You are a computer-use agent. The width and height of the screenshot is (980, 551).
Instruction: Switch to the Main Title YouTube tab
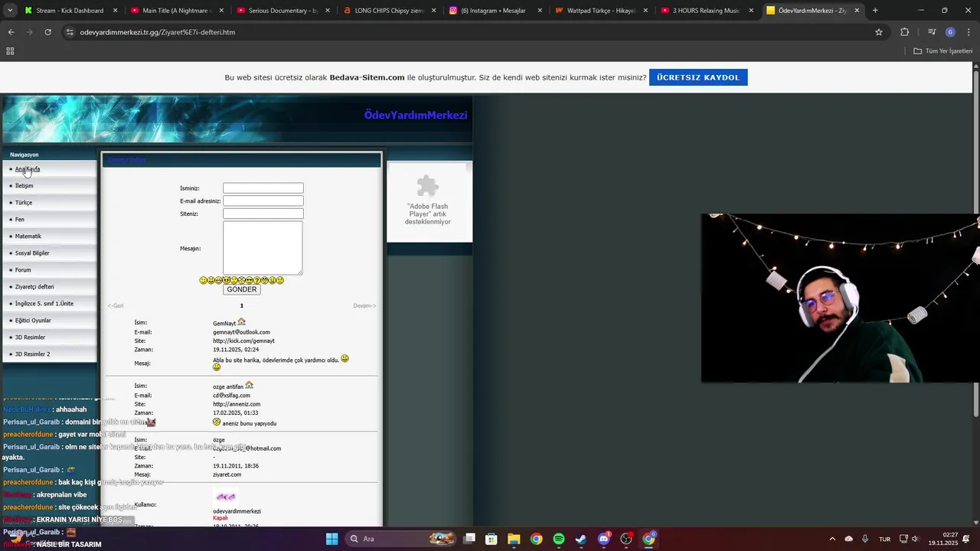click(176, 11)
